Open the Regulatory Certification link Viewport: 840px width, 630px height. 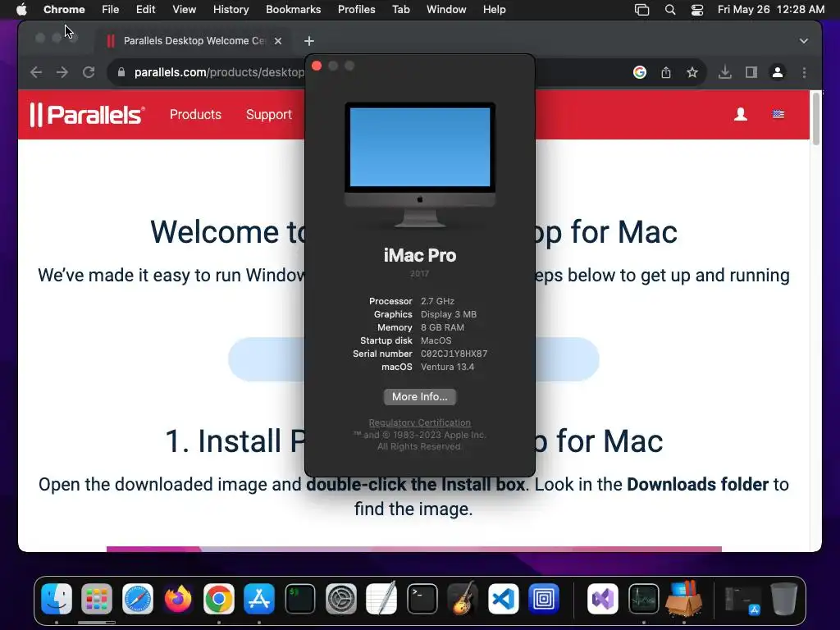pos(419,422)
